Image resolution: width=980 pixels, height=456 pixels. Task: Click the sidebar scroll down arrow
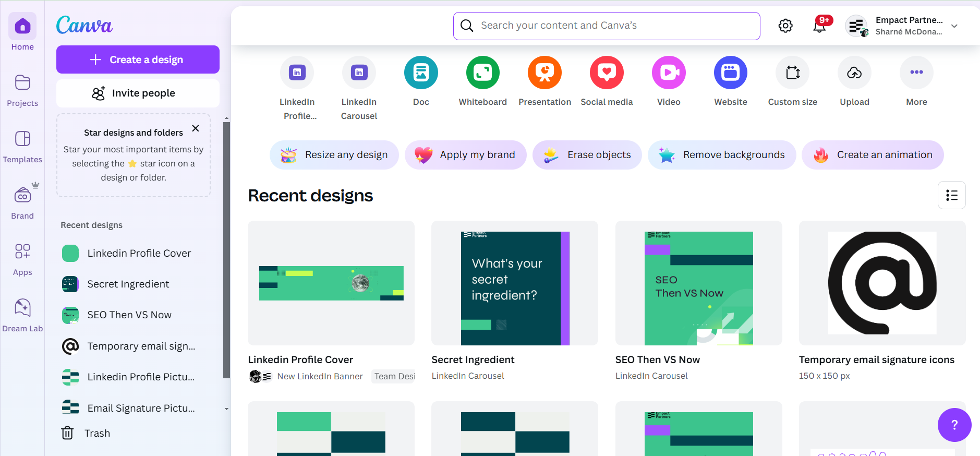(x=226, y=409)
